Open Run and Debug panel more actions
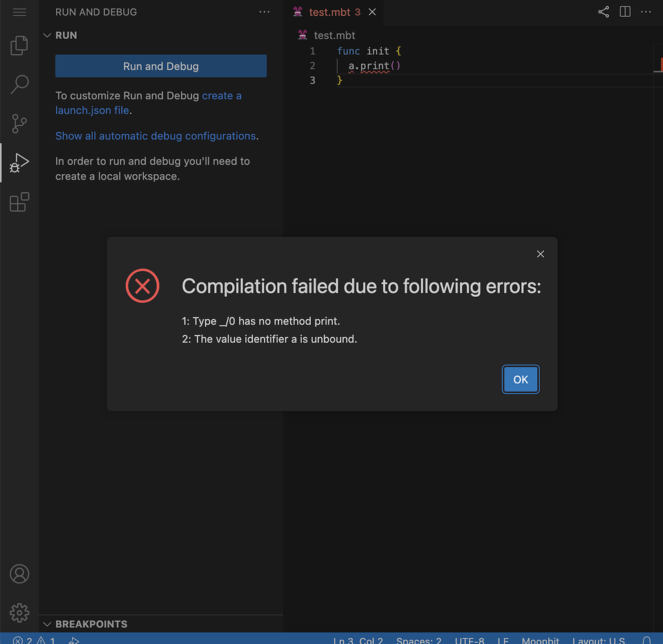 264,12
